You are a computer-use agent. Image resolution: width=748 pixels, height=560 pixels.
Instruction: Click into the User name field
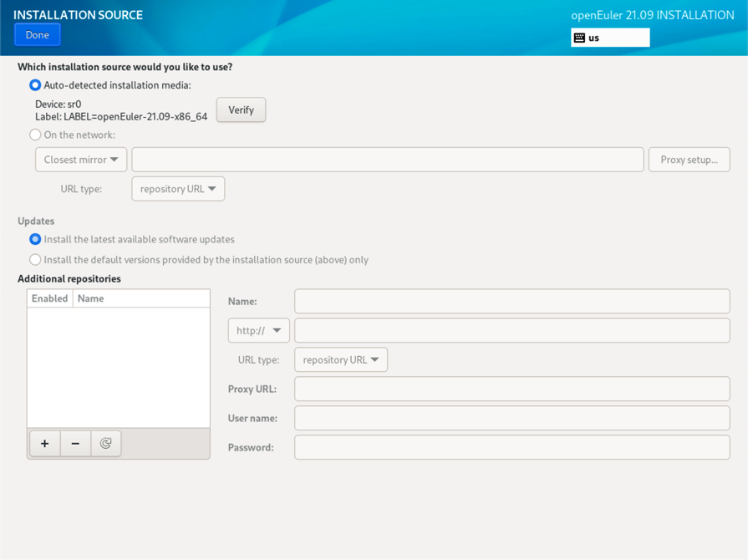coord(511,418)
